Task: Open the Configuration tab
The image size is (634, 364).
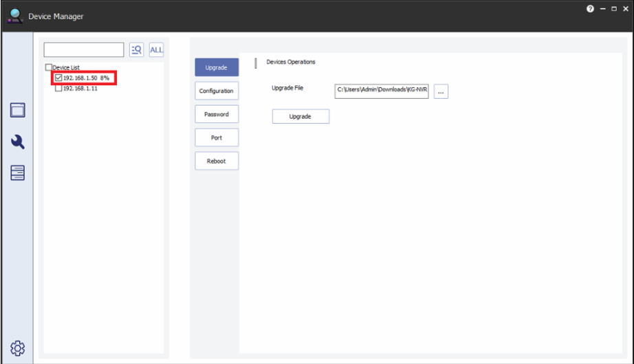Action: 217,91
